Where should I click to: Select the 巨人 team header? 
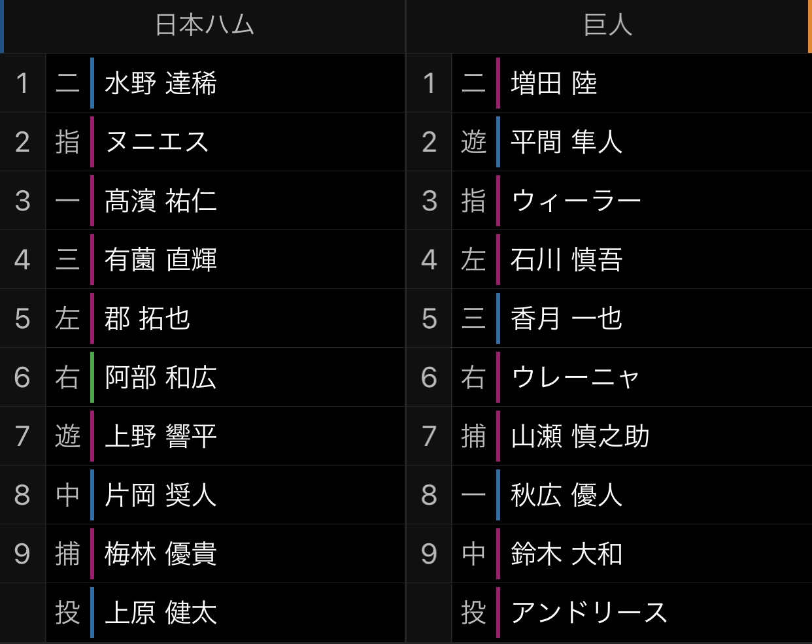coord(608,25)
